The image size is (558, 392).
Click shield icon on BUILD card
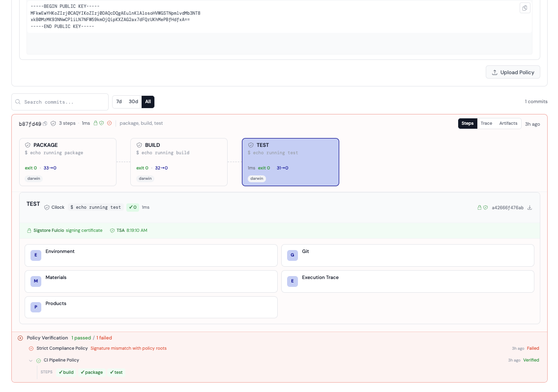click(x=139, y=145)
